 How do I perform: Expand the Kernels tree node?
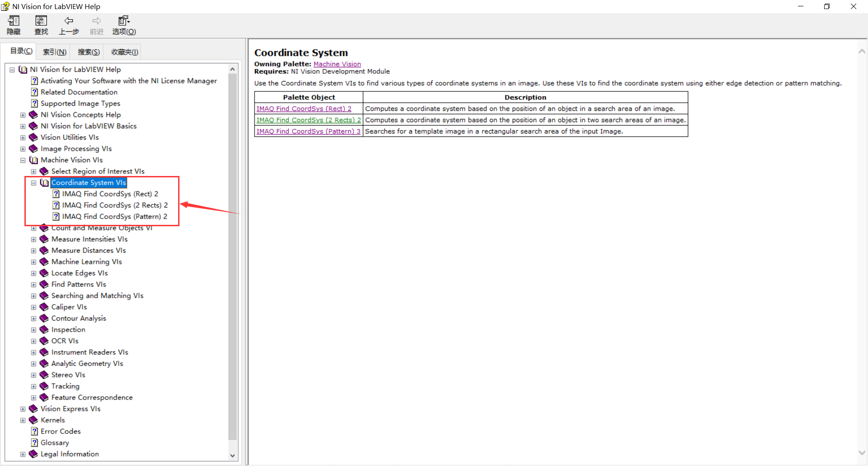(23, 420)
